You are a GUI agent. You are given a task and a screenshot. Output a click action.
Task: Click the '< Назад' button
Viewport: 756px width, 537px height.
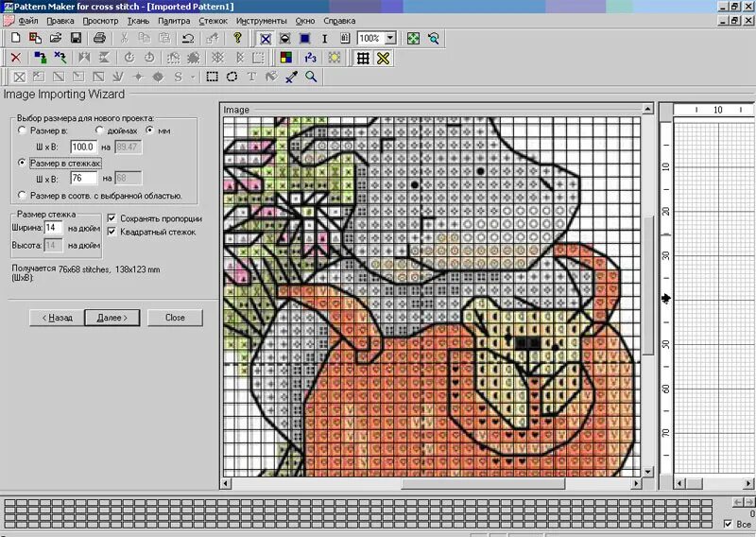(57, 318)
